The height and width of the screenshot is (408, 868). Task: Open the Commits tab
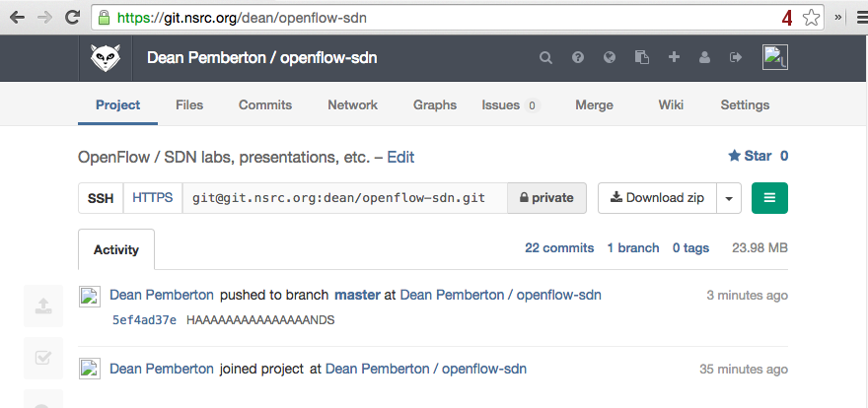click(265, 105)
